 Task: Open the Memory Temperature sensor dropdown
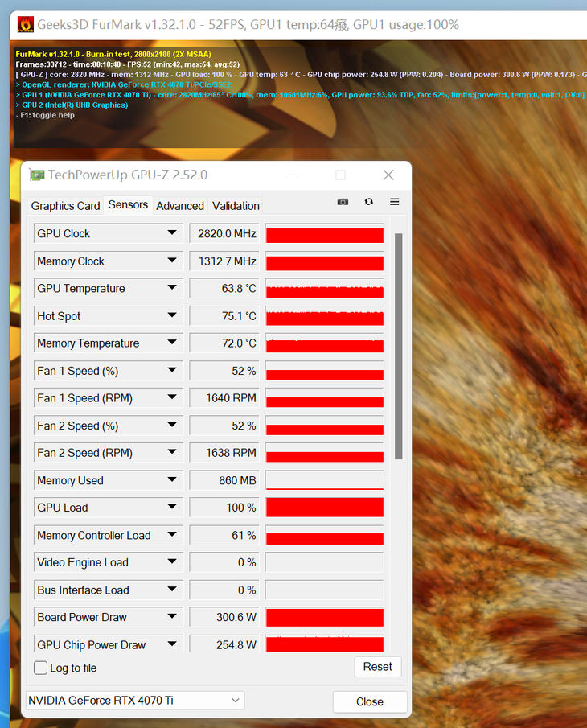(x=172, y=342)
